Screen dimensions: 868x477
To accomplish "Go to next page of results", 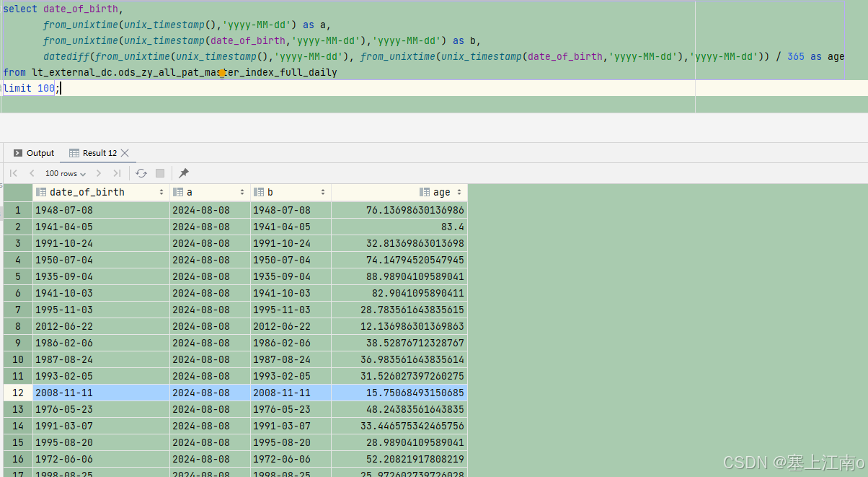I will coord(99,173).
